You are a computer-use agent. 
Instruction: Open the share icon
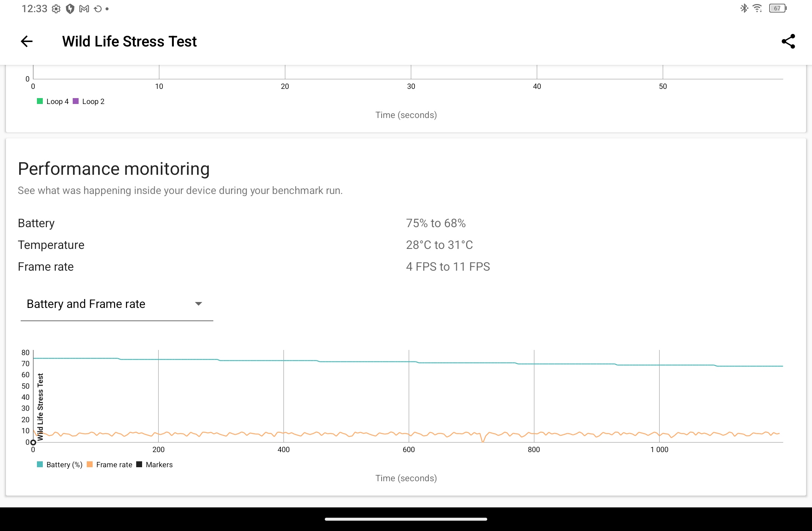point(788,41)
